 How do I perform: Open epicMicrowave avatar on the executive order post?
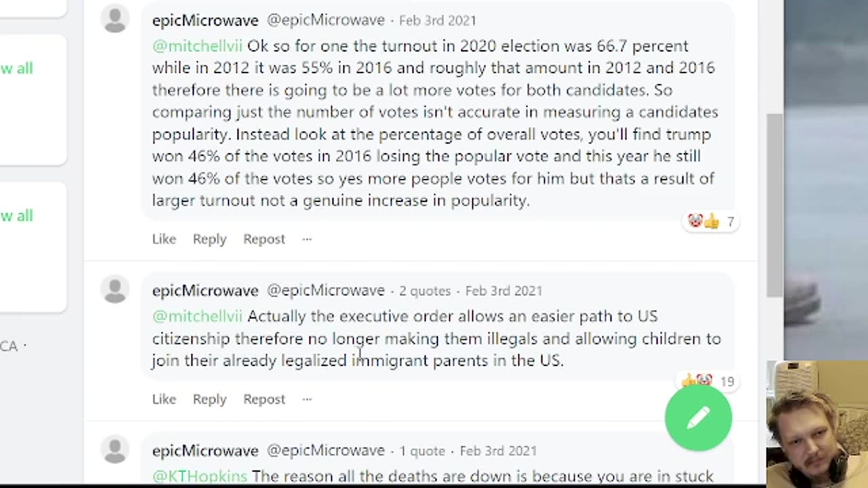click(115, 289)
